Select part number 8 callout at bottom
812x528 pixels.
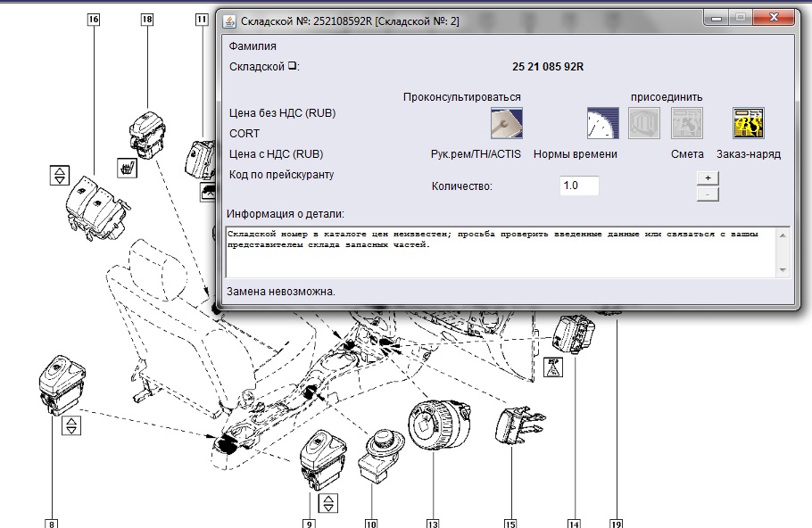[x=53, y=523]
